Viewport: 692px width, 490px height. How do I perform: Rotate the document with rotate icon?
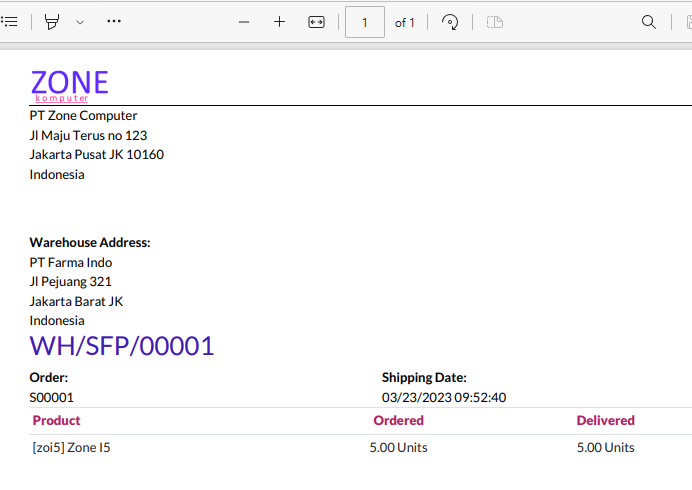click(450, 22)
